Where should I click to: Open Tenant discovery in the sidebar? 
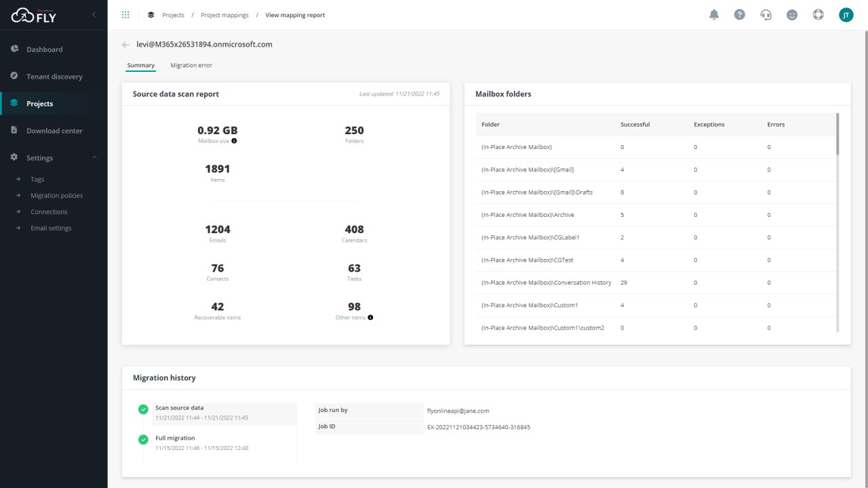[x=54, y=77]
